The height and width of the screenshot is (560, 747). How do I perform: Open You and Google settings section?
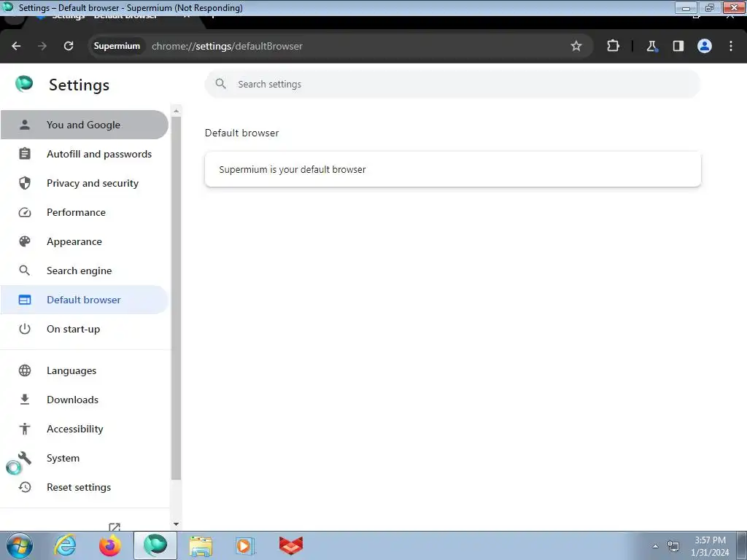pyautogui.click(x=85, y=125)
